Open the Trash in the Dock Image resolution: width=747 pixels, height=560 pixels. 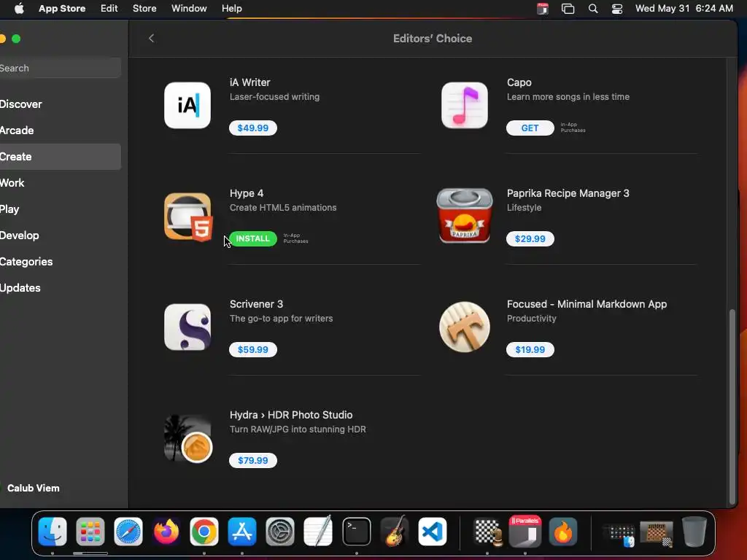pyautogui.click(x=694, y=532)
